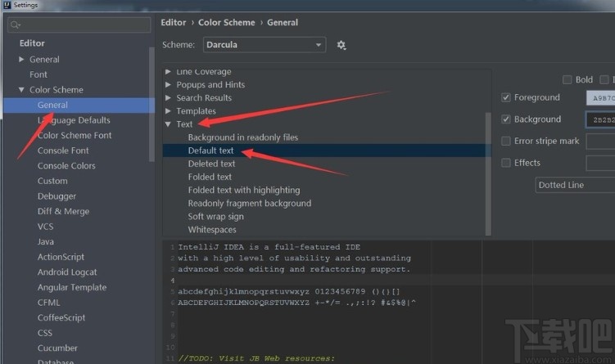Screen dimensions: 615x364
Task: Select Background in readonly files item
Action: [242, 137]
